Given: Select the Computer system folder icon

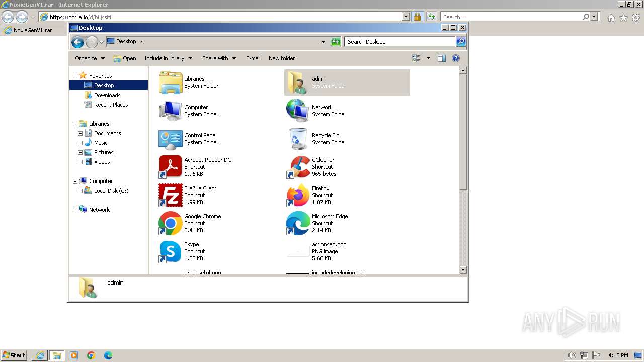Looking at the screenshot, I should click(x=171, y=110).
